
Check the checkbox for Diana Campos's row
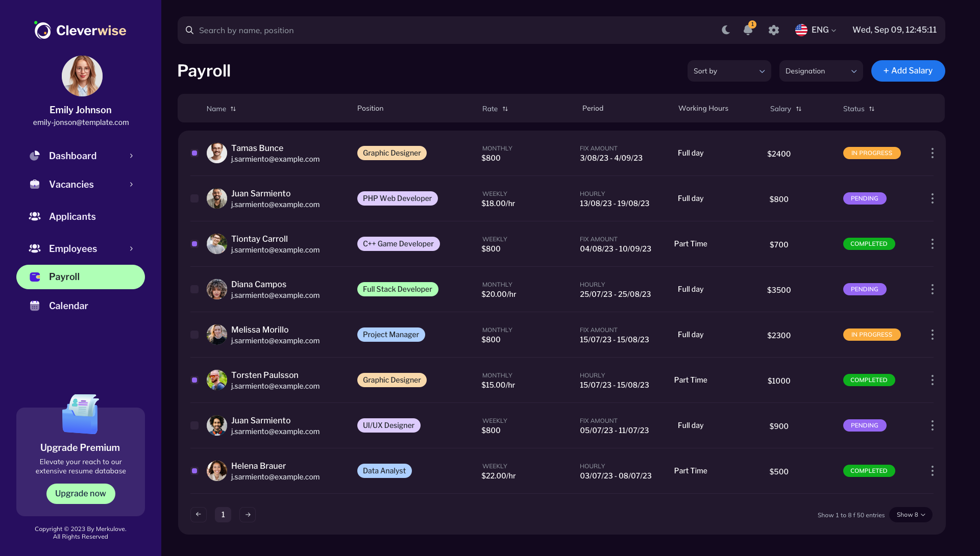tap(194, 289)
